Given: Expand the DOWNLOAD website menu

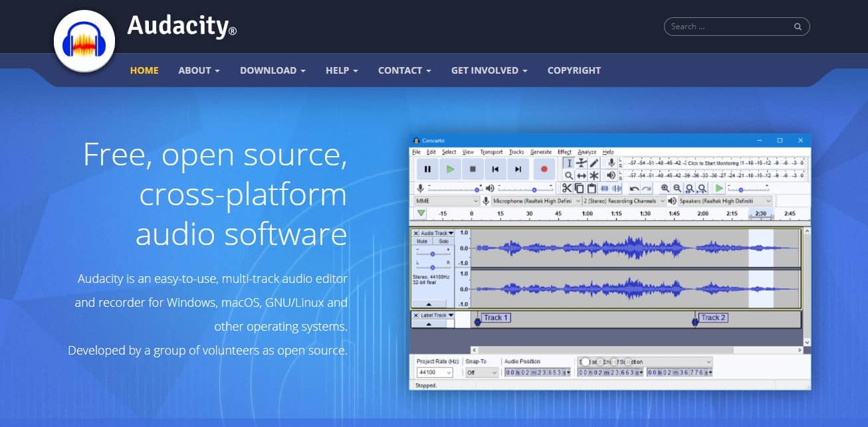Looking at the screenshot, I should pos(272,70).
